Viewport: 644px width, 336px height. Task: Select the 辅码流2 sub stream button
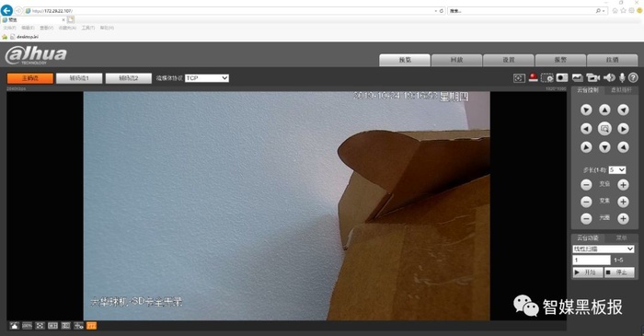(x=129, y=78)
